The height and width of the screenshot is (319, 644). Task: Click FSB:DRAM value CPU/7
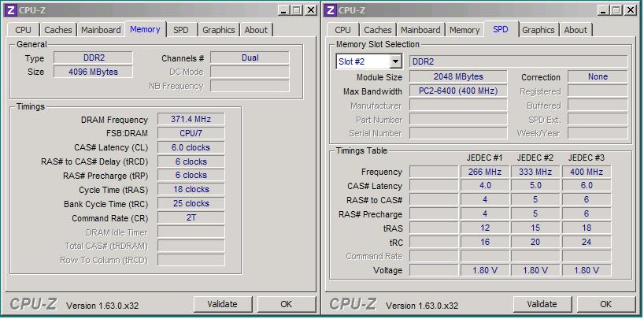[x=191, y=133]
